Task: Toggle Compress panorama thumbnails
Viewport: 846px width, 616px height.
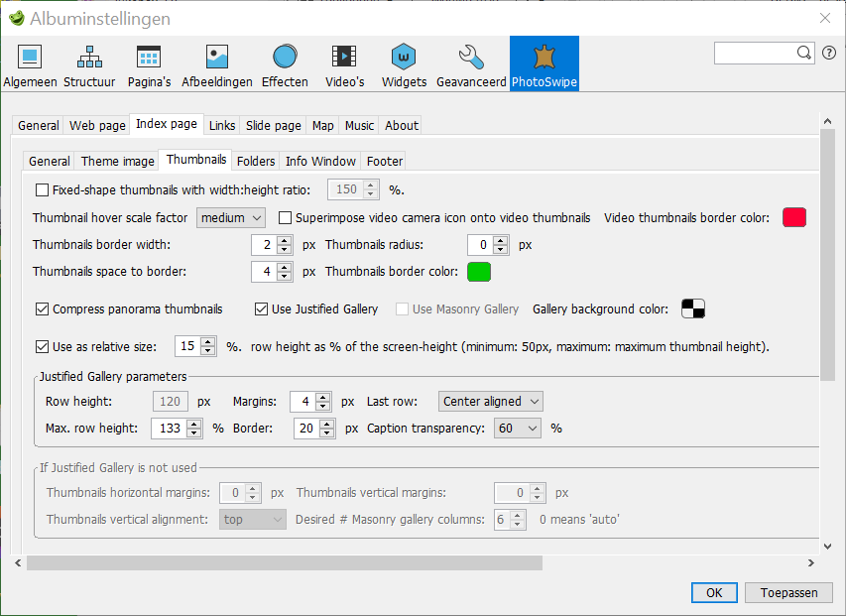Action: [x=42, y=309]
